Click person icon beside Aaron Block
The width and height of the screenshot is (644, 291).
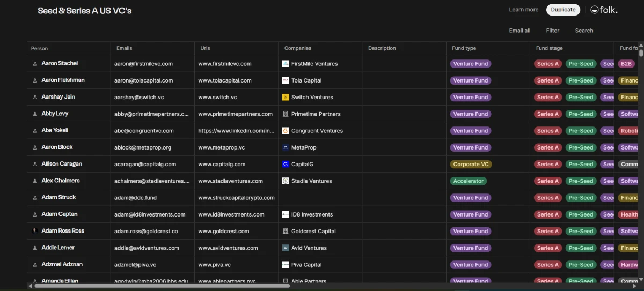click(x=35, y=147)
